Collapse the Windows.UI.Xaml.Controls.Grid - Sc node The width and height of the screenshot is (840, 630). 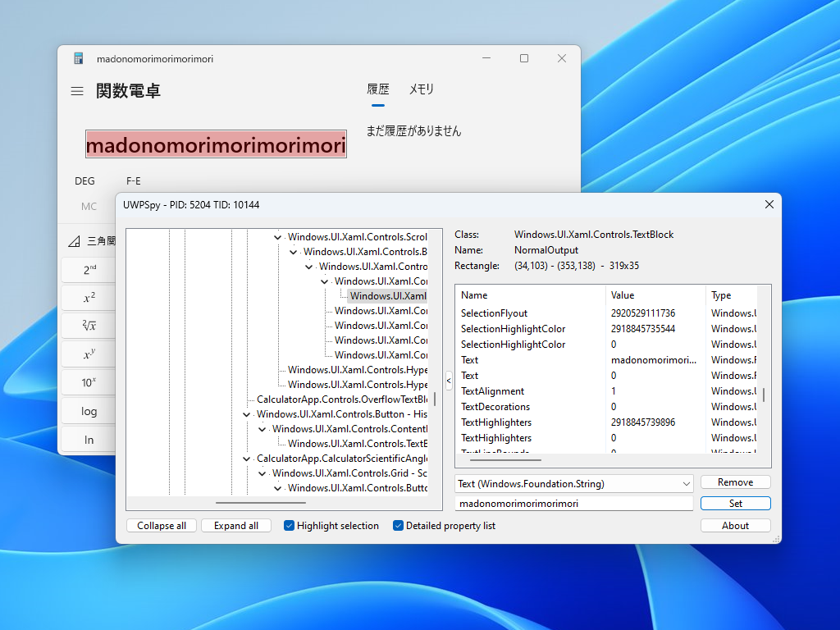tap(262, 473)
